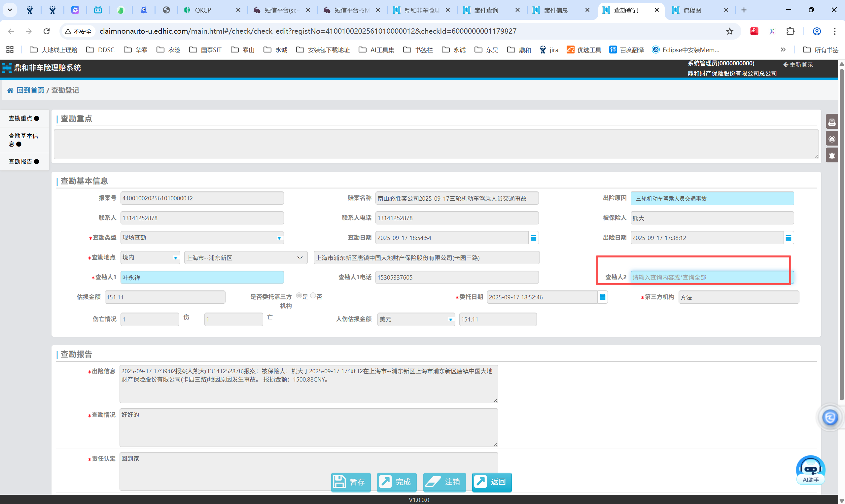Open the browser extensions puzzle icon
The image size is (845, 504).
click(790, 31)
